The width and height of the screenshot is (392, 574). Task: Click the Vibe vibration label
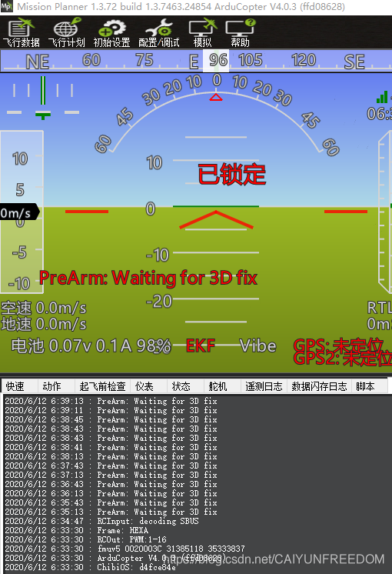(x=257, y=345)
